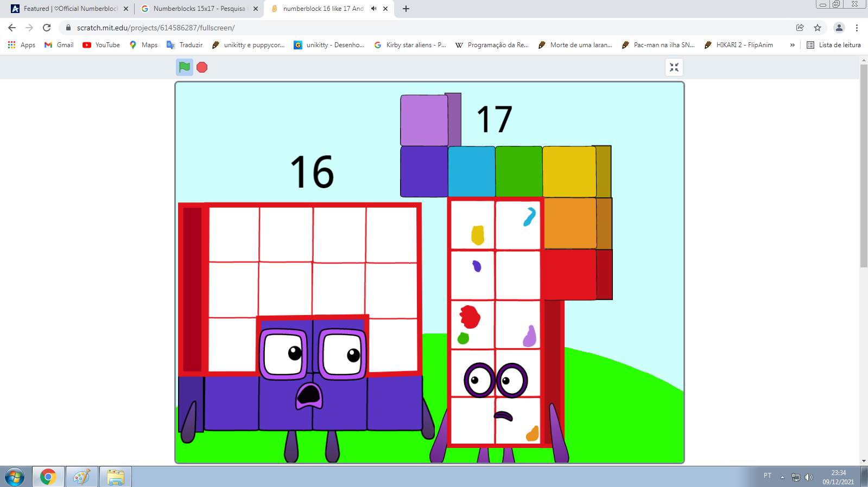Open the Apps bookmarks shortcut
Viewport: 868px width, 487px height.
point(22,45)
